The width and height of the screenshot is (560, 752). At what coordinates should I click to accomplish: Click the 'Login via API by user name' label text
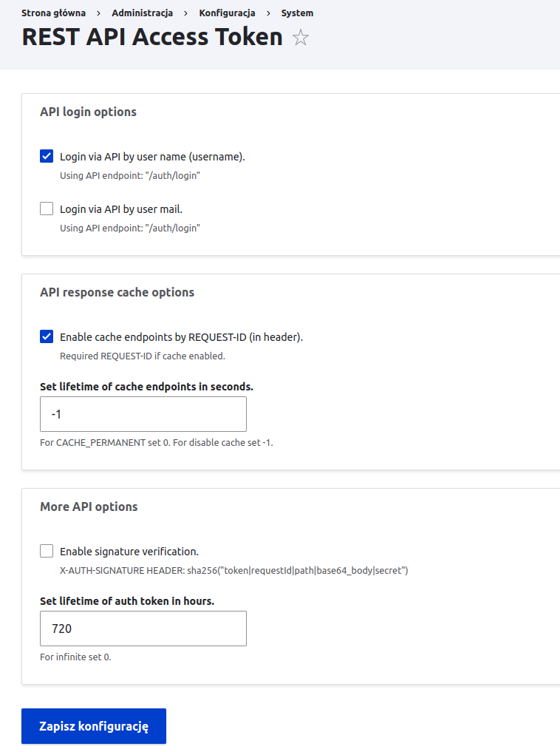(x=152, y=157)
